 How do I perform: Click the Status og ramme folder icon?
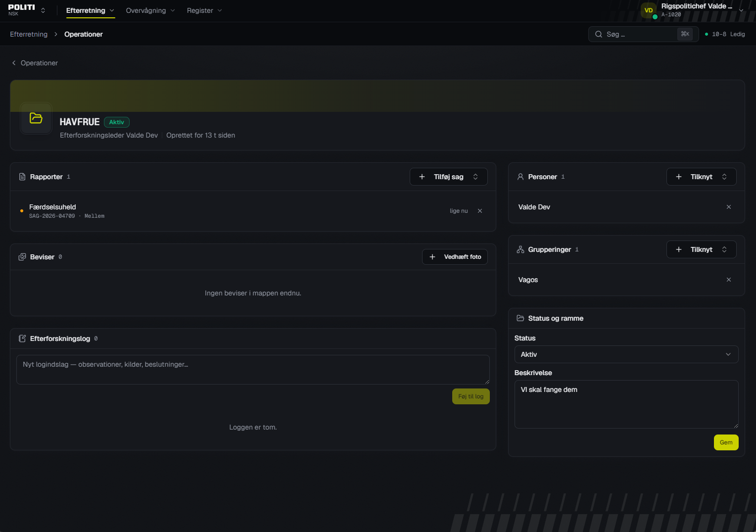520,318
